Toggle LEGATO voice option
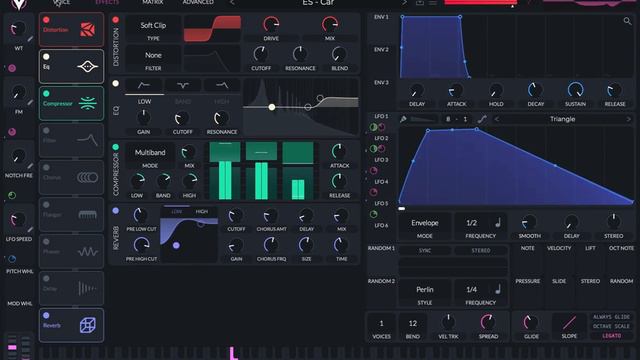This screenshot has width=640, height=360. click(611, 336)
